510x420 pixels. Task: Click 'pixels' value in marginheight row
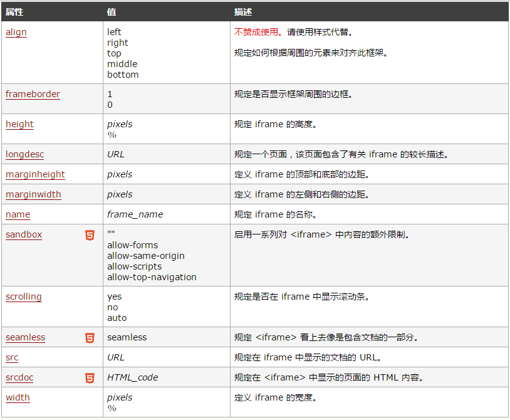120,175
